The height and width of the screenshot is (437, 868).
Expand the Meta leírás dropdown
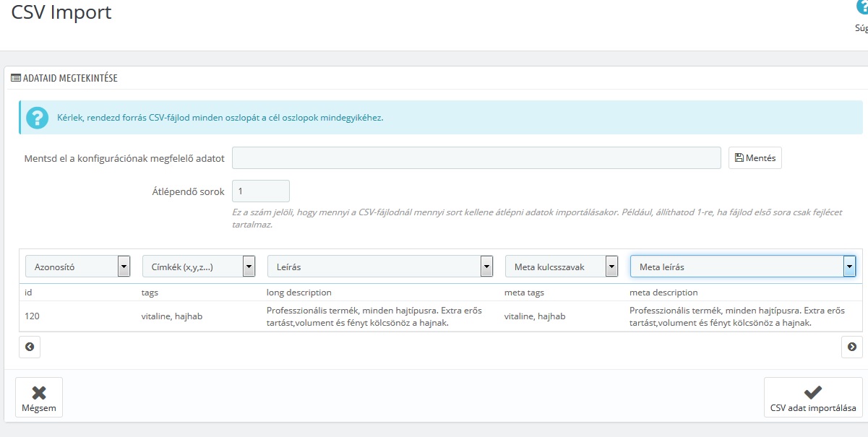849,267
